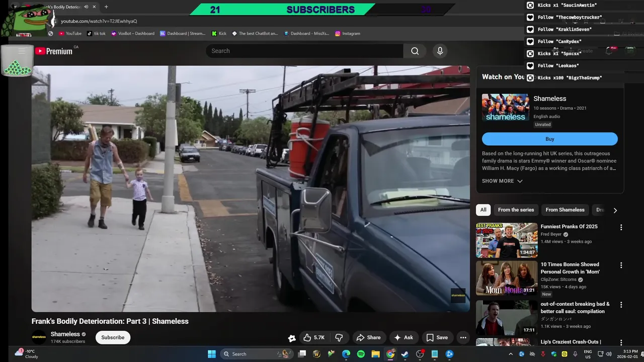Open Task View on the taskbar
644x362 pixels.
(302, 354)
